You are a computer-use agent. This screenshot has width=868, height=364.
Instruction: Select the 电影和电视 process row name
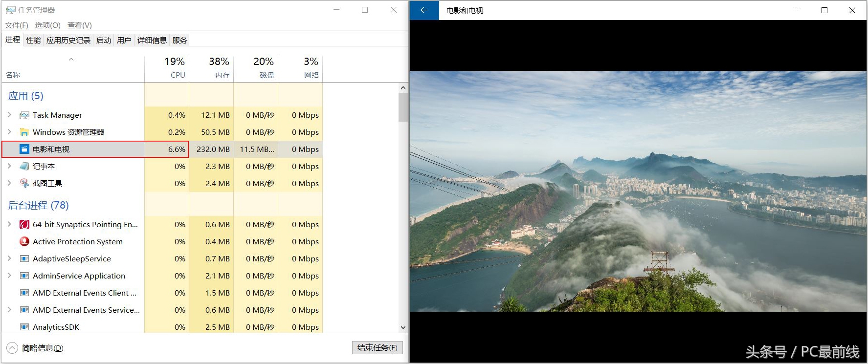(x=51, y=150)
